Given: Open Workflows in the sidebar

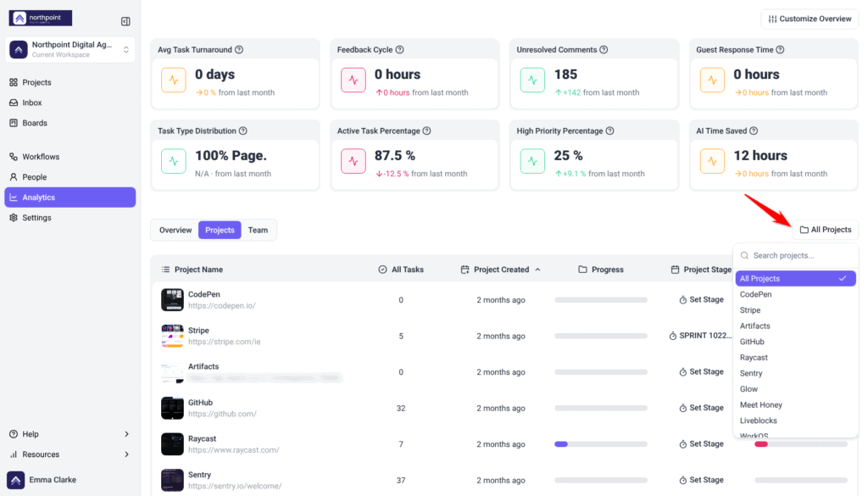Looking at the screenshot, I should (70, 157).
